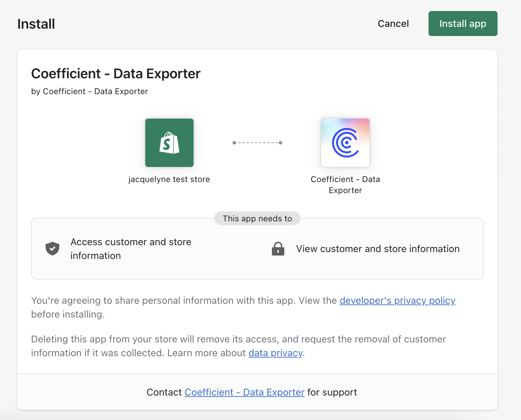
Task: Click the 'jacquelyne test store' label
Action: (169, 179)
